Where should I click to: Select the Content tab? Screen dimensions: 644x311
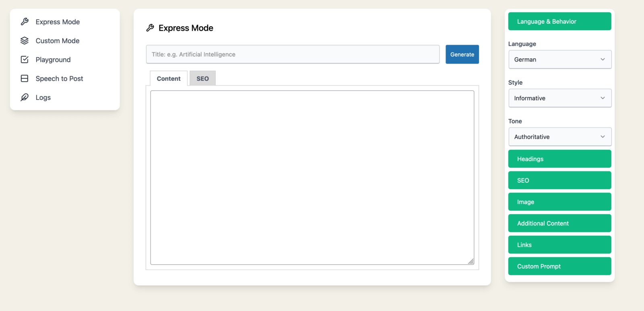point(169,78)
